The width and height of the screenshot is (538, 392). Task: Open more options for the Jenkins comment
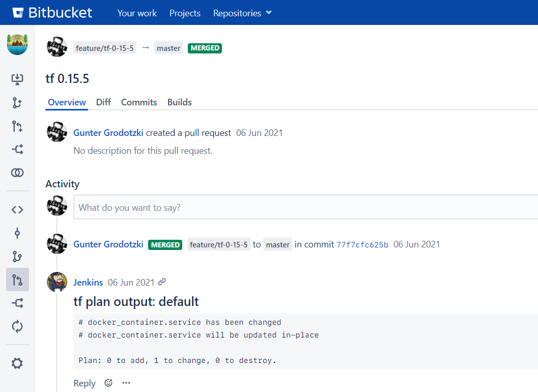coord(126,383)
